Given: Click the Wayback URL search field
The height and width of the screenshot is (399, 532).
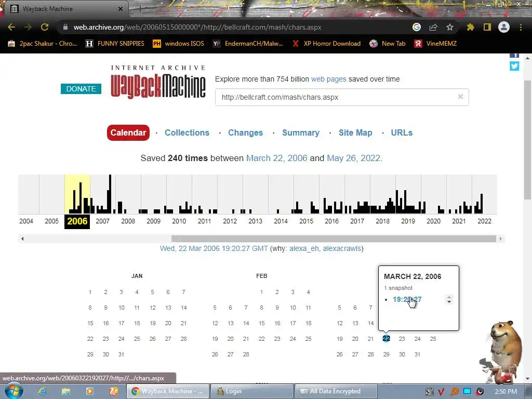Looking at the screenshot, I should pyautogui.click(x=342, y=97).
